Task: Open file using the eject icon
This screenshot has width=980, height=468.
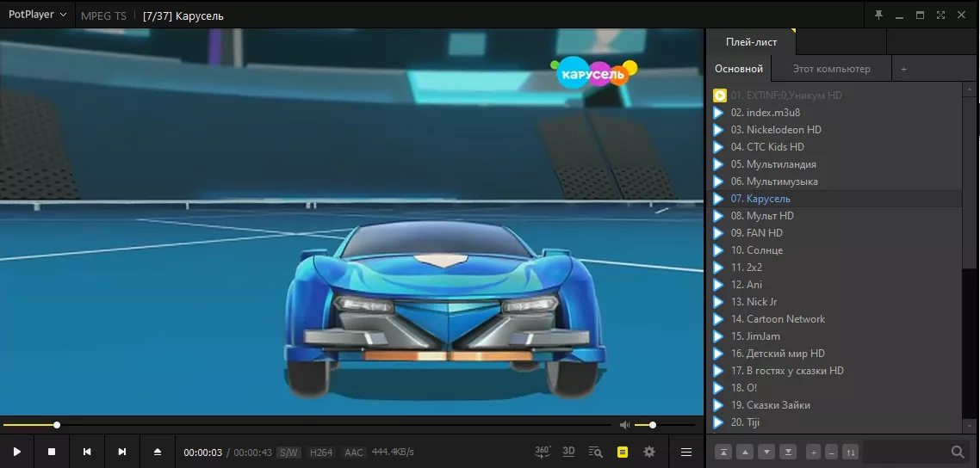Action: click(158, 452)
